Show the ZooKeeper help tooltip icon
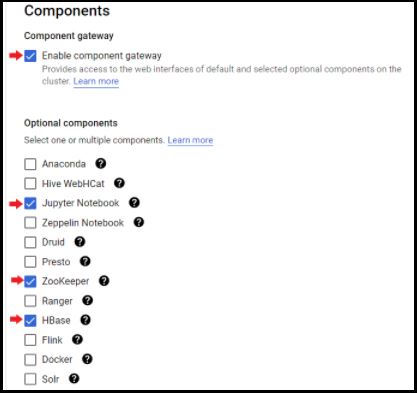This screenshot has width=417, height=393. [104, 281]
